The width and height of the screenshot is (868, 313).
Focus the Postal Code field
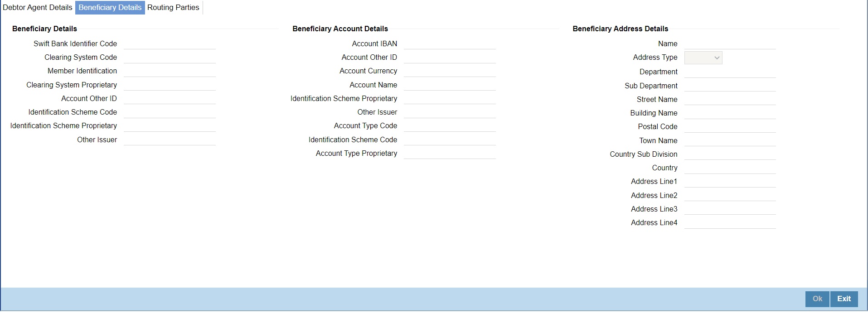(x=730, y=126)
